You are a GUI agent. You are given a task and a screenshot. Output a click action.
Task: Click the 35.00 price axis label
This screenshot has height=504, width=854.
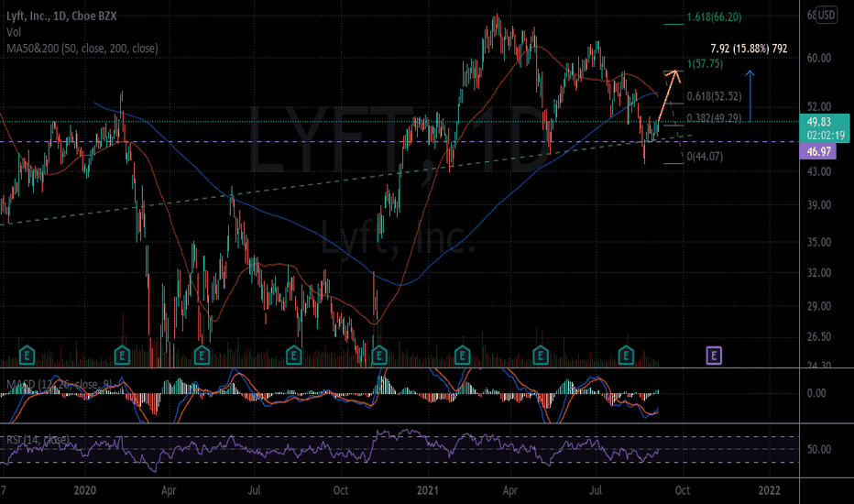(x=818, y=242)
